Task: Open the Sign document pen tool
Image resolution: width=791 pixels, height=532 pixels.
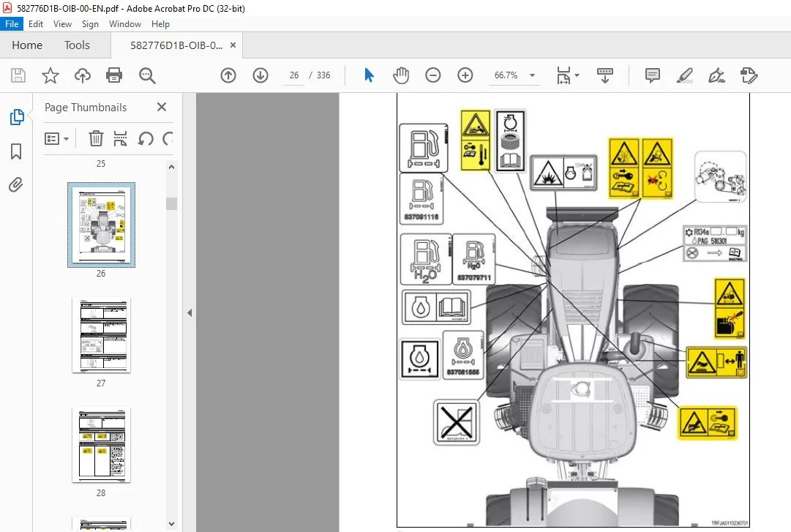Action: (x=717, y=75)
